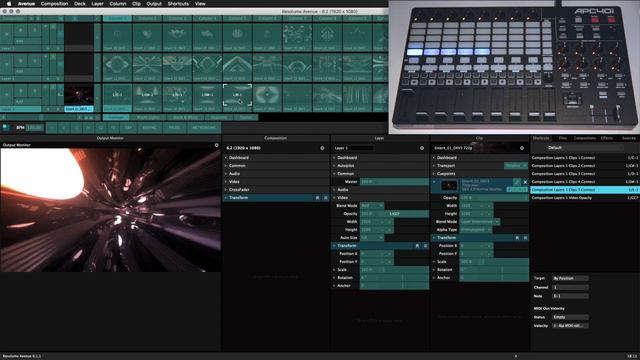Image resolution: width=640 pixels, height=360 pixels.
Task: Switch to the Sources tab
Action: click(x=629, y=138)
